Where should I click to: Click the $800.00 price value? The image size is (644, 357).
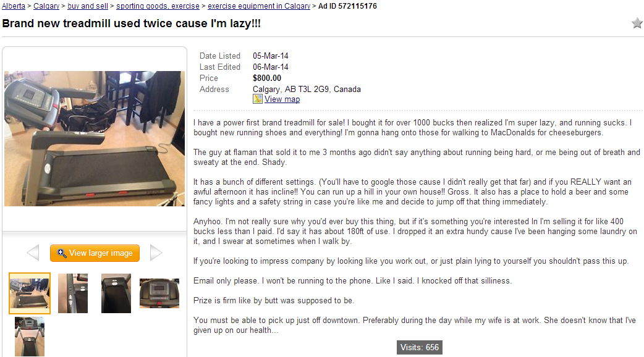tap(267, 78)
